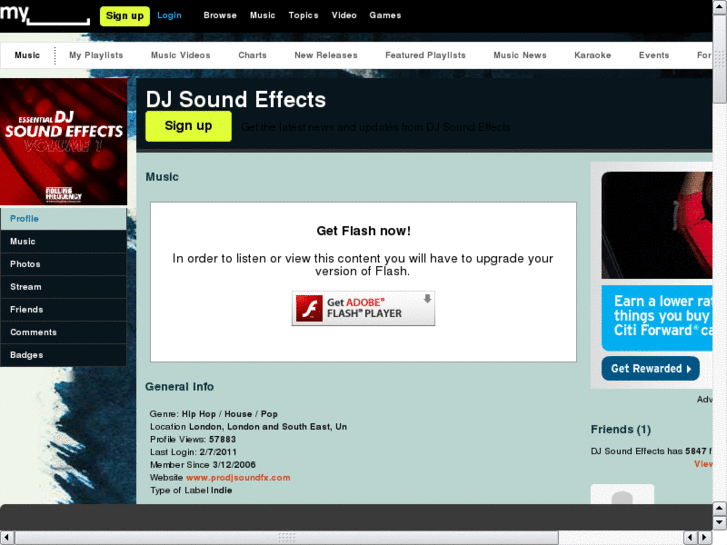Screen dimensions: 727x545
Task: Click the Friends (1) heading
Action: (621, 430)
